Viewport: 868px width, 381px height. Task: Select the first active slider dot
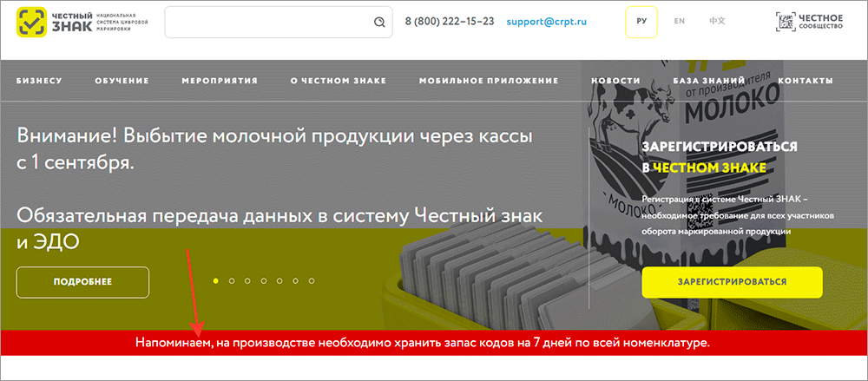[216, 281]
